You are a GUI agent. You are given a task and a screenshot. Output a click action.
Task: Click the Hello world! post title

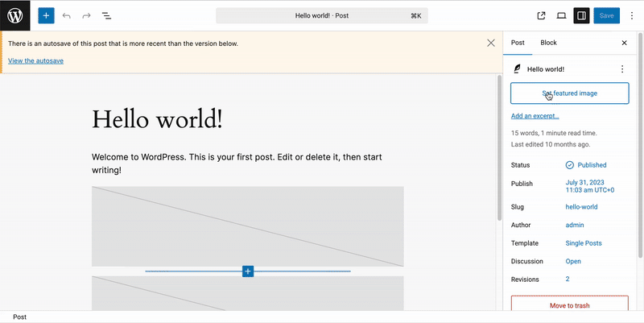(x=157, y=119)
